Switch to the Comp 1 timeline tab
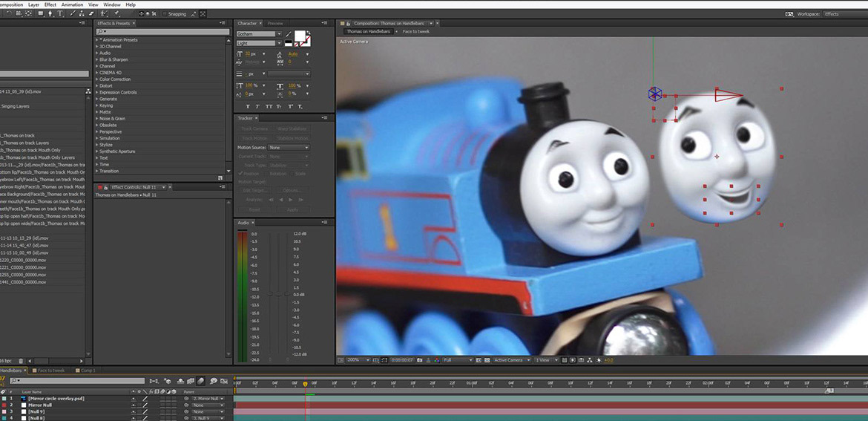The width and height of the screenshot is (868, 421). 88,370
